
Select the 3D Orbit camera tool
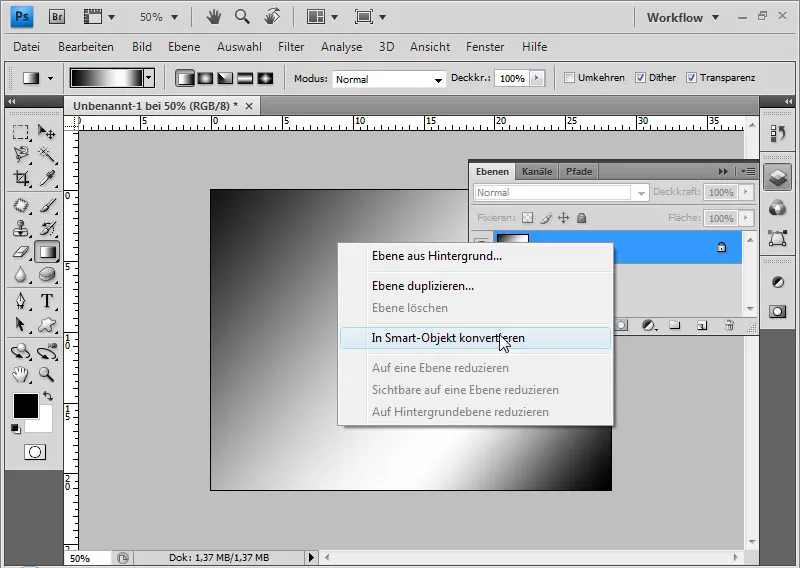[x=47, y=352]
